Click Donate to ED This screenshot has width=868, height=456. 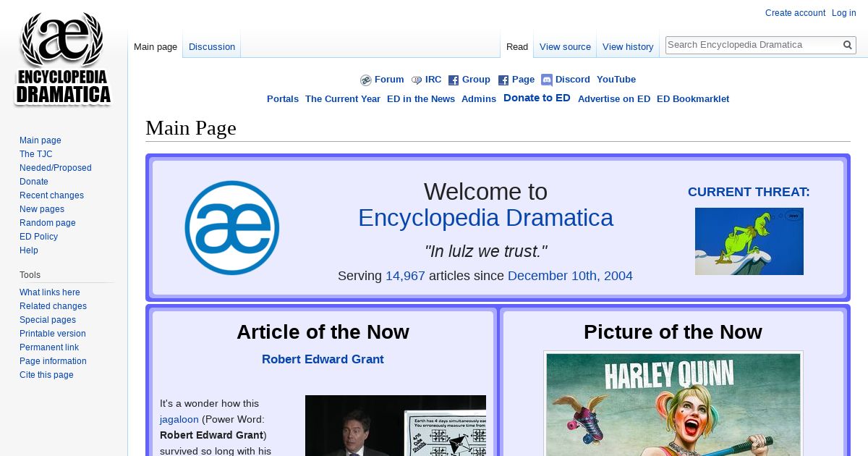click(x=537, y=98)
